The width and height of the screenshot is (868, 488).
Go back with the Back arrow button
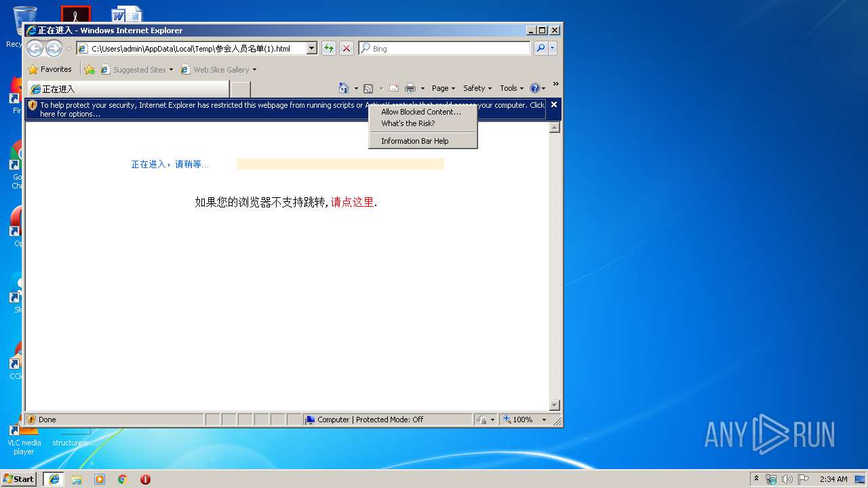tap(35, 48)
